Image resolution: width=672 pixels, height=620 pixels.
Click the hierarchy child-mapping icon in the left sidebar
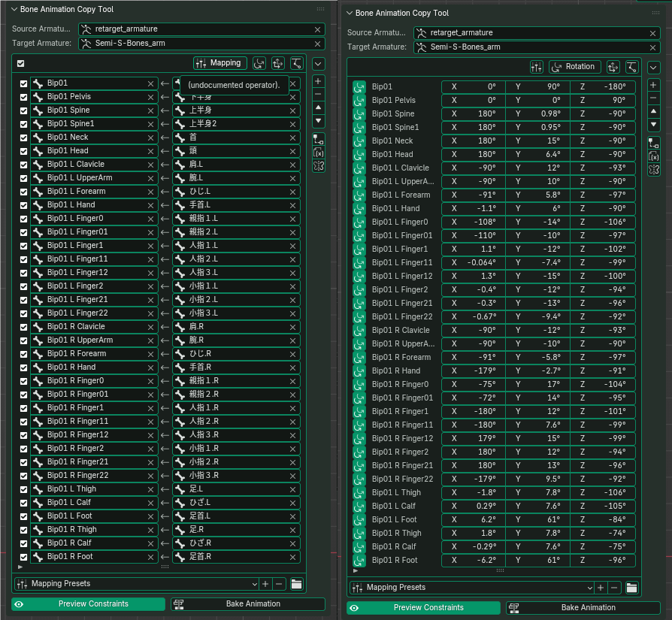(x=318, y=139)
